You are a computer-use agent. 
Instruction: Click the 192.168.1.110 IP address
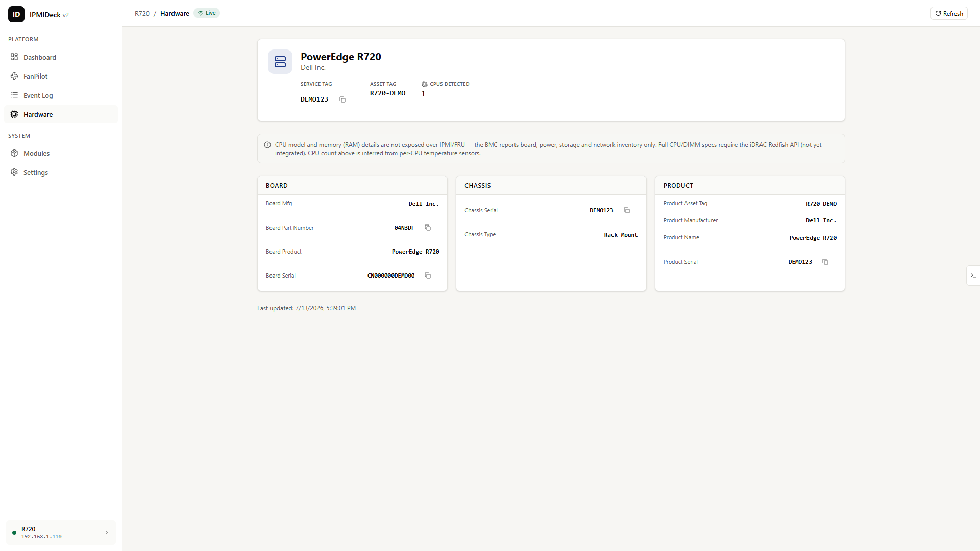(41, 537)
